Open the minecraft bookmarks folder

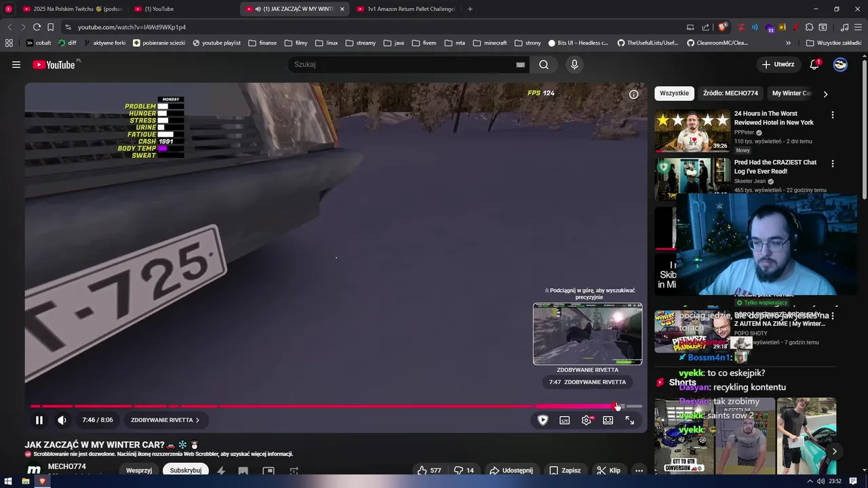coord(490,43)
